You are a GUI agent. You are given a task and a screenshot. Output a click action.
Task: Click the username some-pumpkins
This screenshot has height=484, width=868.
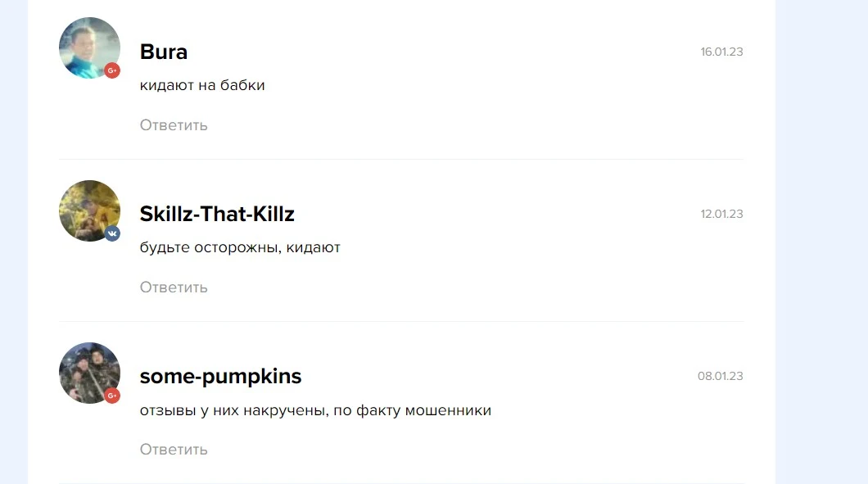coord(220,377)
